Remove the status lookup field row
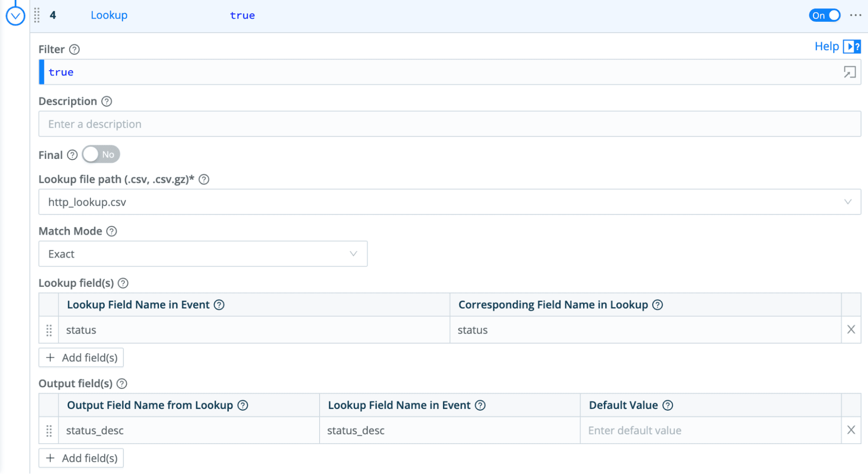868x474 pixels. 851,330
